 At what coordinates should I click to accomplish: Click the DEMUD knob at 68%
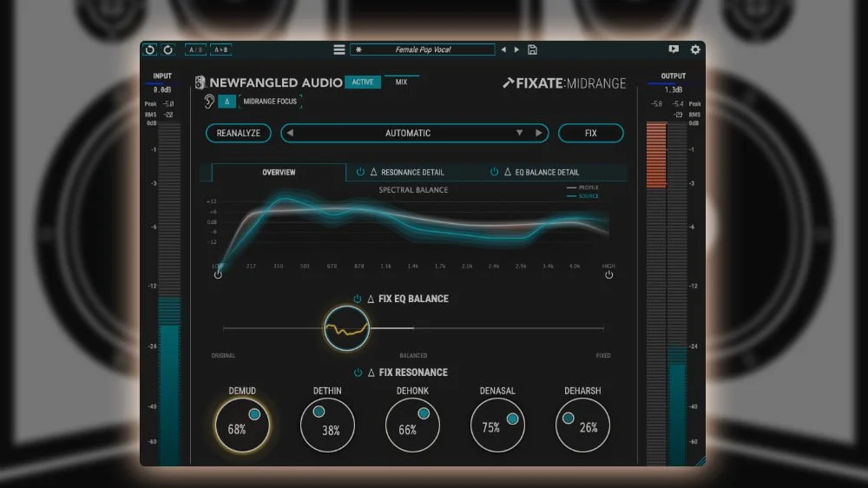point(242,425)
